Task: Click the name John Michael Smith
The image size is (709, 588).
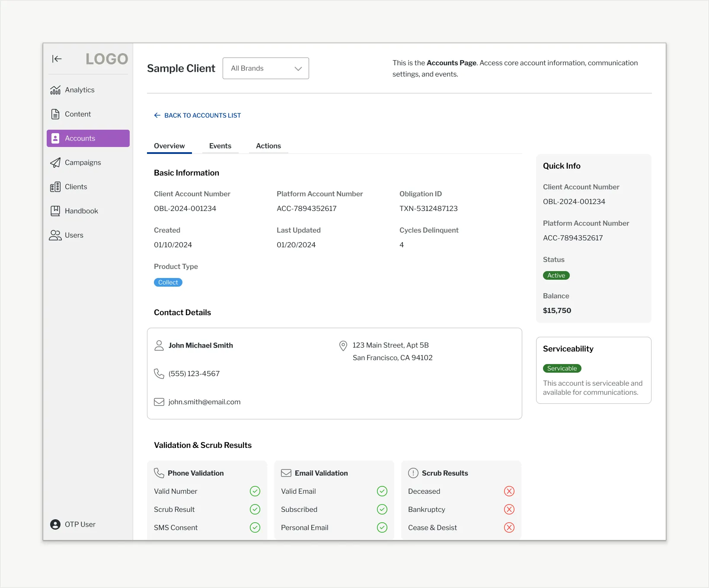Action: pos(201,345)
